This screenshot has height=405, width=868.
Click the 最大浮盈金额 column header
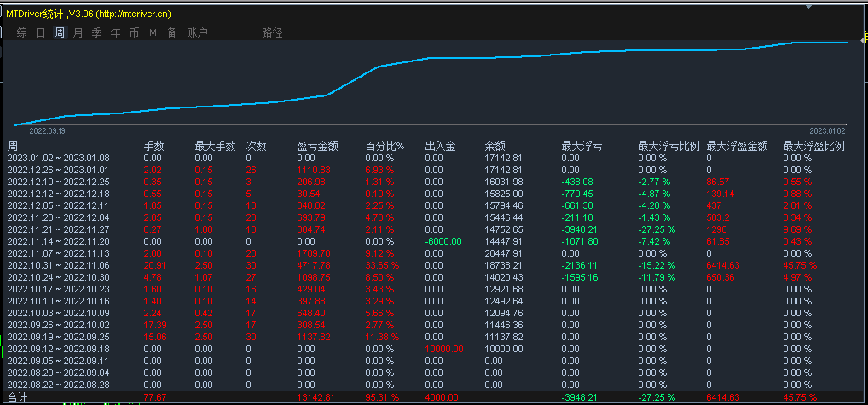coord(738,146)
